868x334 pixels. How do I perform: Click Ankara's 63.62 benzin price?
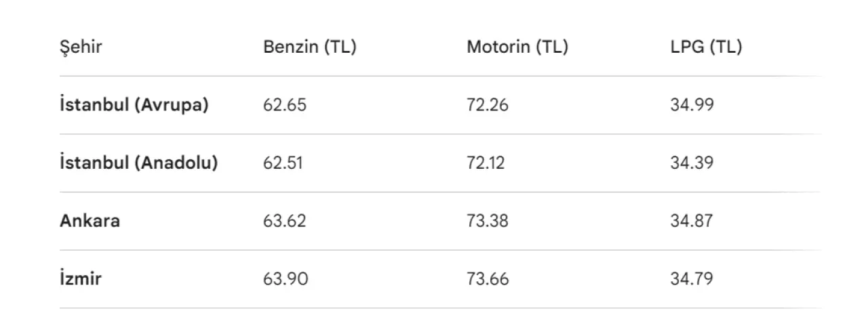click(x=285, y=222)
